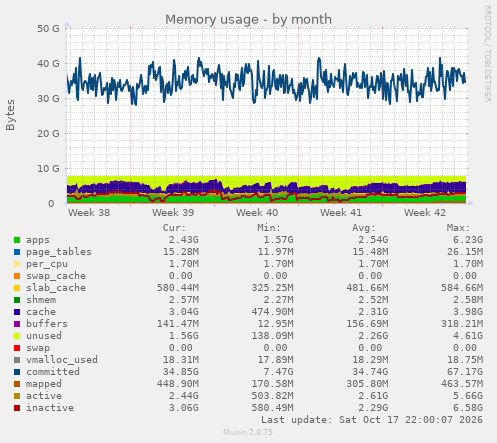
Task: Click the active olive legend swatch
Action: (x=17, y=396)
